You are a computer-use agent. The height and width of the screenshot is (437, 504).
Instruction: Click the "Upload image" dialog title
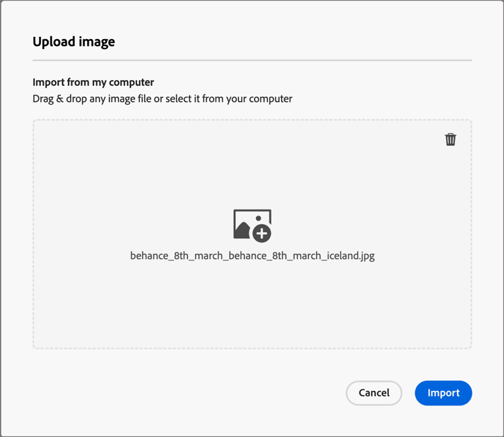[x=74, y=42]
